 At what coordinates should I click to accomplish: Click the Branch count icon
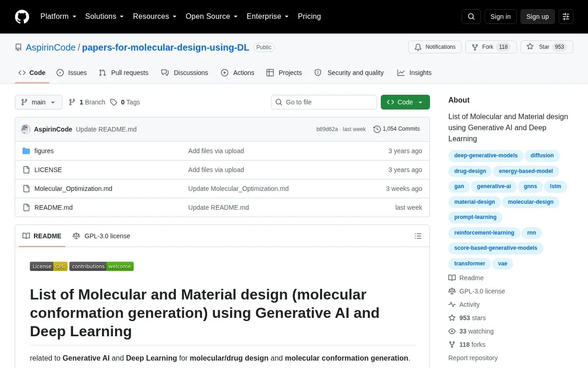pos(72,102)
